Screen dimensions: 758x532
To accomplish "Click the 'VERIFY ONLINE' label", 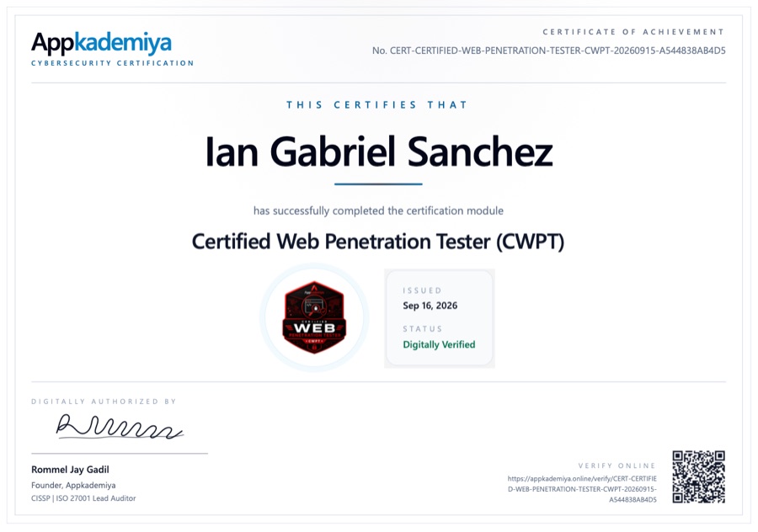I will (x=617, y=465).
